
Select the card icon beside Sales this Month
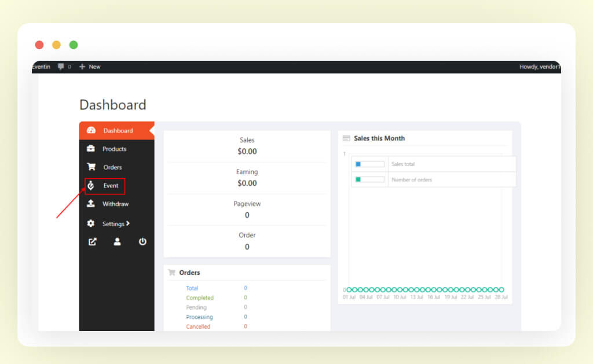[x=346, y=138]
